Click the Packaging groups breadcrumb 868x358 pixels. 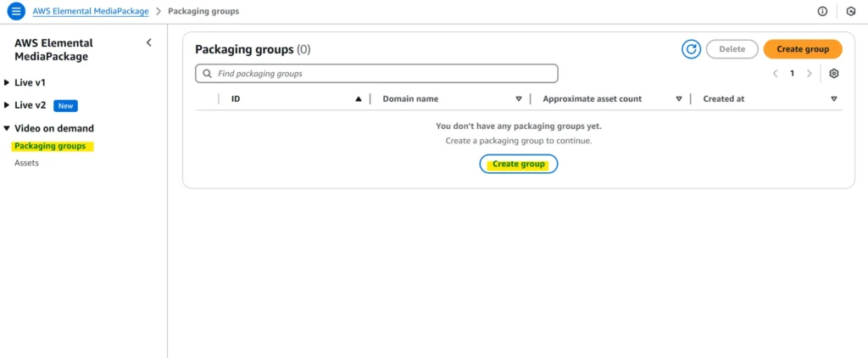(203, 11)
